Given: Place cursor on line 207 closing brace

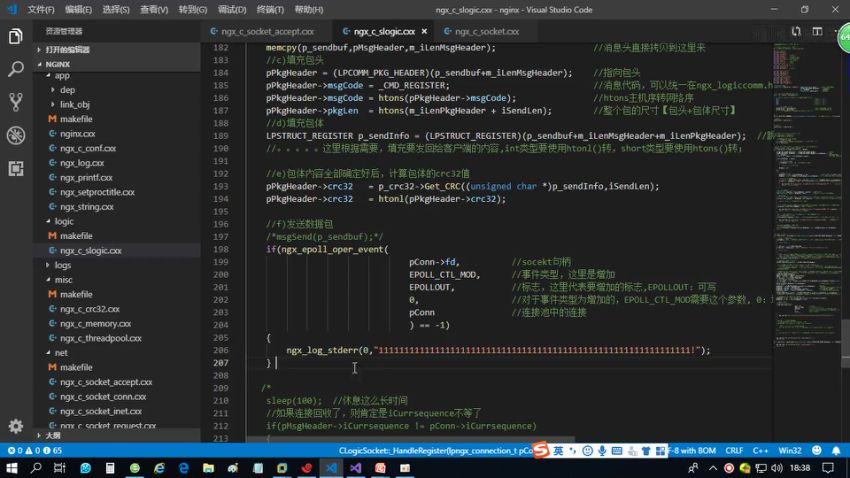Looking at the screenshot, I should click(x=268, y=363).
